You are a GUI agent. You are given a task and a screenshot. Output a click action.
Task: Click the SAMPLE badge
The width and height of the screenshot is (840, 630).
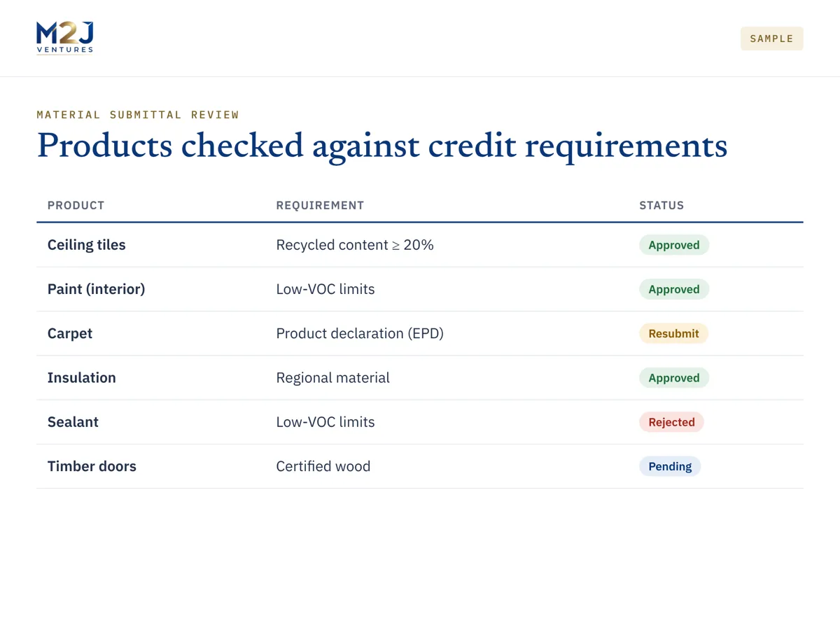[771, 38]
